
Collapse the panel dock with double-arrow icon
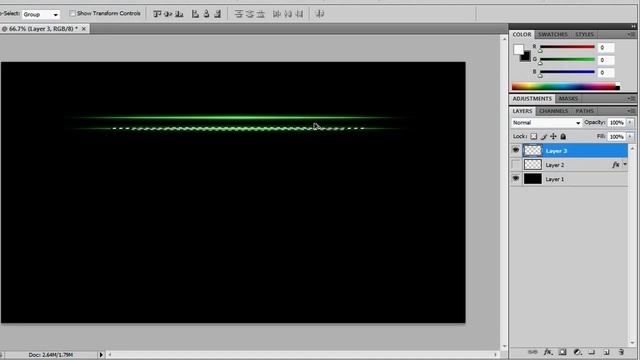633,27
